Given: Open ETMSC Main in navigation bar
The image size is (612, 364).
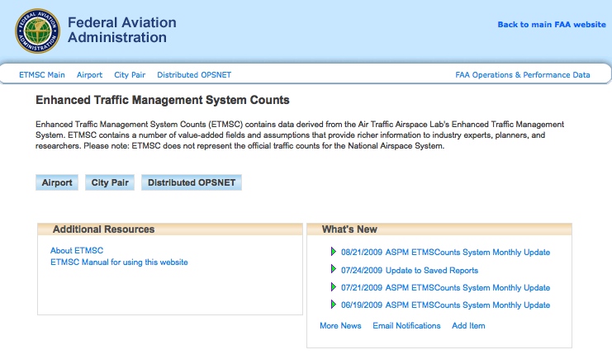Looking at the screenshot, I should (42, 75).
